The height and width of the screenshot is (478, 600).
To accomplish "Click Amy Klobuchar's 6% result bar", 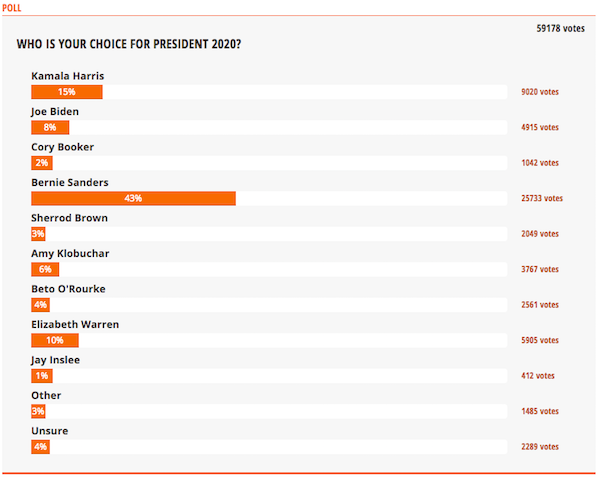I will (x=46, y=269).
